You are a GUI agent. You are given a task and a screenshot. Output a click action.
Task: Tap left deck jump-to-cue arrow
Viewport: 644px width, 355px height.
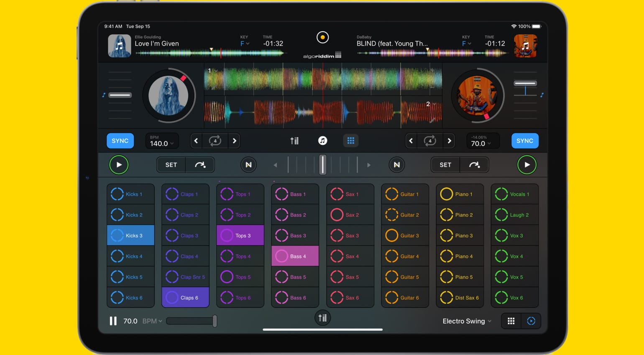200,165
